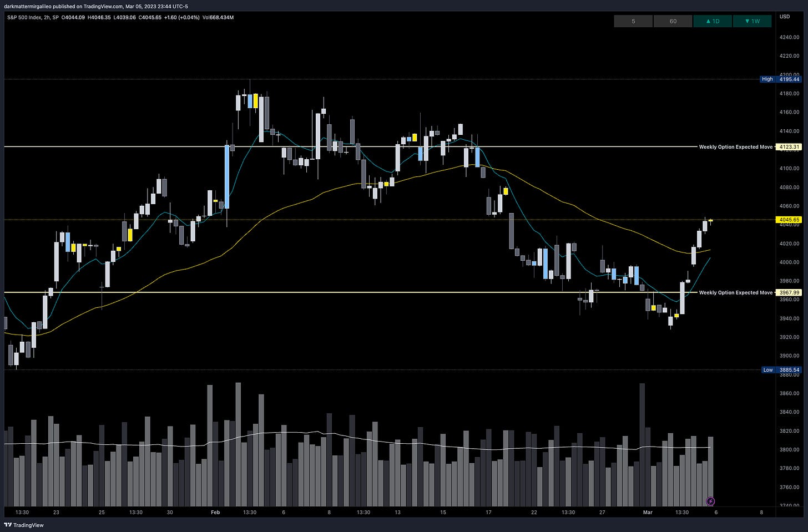This screenshot has height=532, width=808.
Task: Click the 3940.00 price axis label
Action: [789, 318]
